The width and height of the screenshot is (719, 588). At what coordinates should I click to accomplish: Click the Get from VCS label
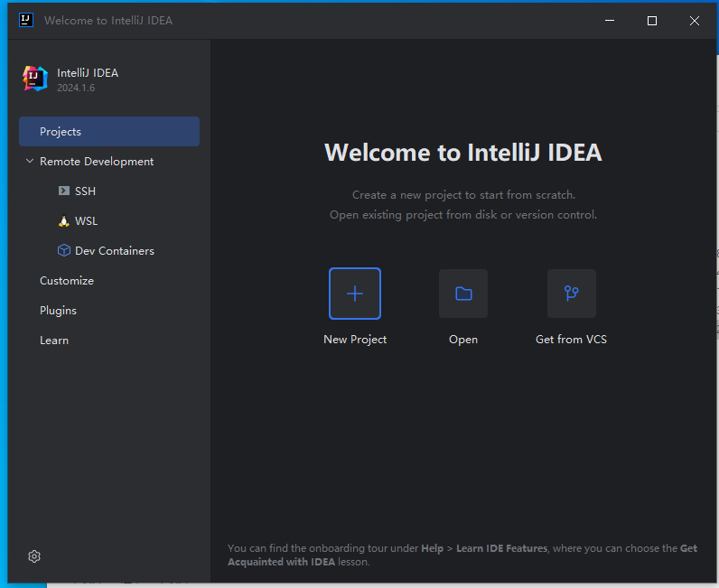(x=572, y=340)
